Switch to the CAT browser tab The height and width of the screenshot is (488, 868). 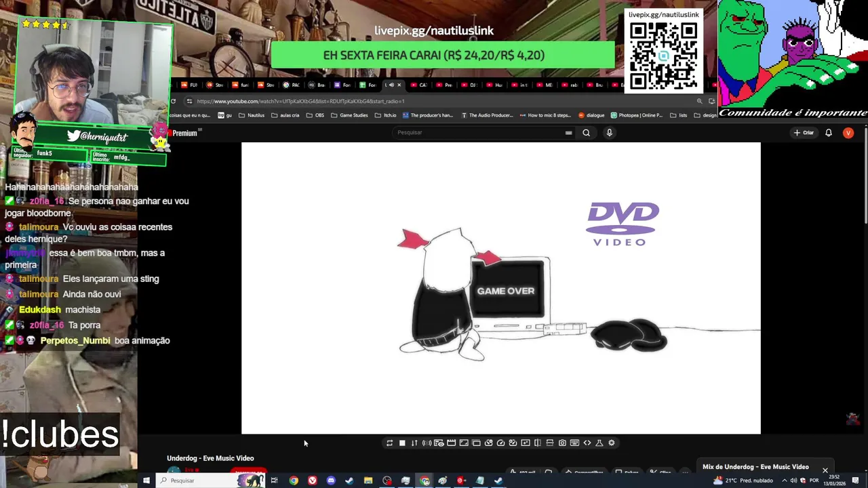(419, 85)
